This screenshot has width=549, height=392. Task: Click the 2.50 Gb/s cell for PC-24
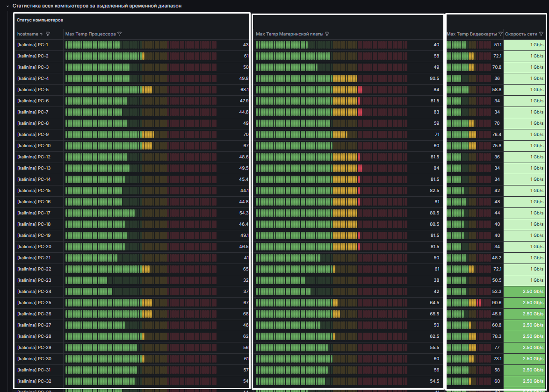coord(524,292)
